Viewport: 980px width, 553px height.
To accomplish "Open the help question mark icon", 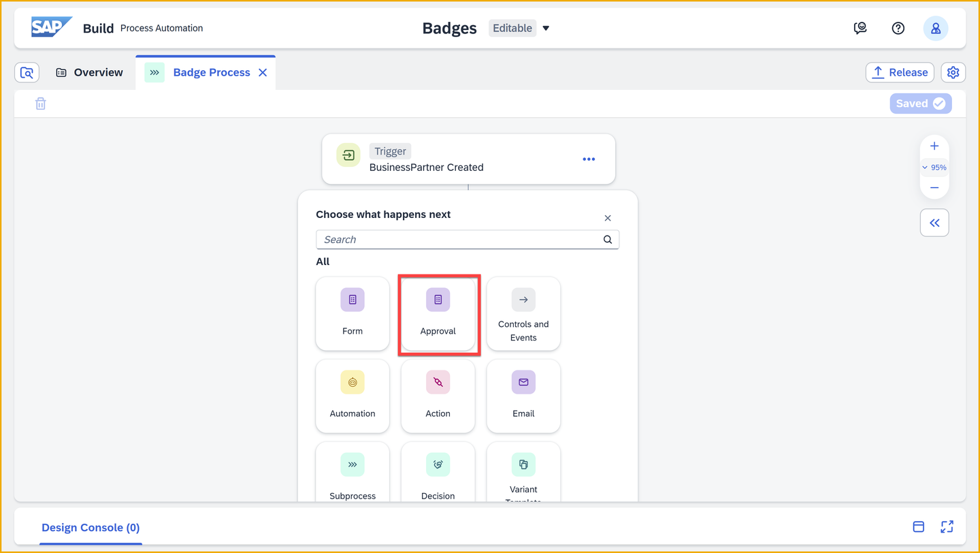I will point(898,28).
